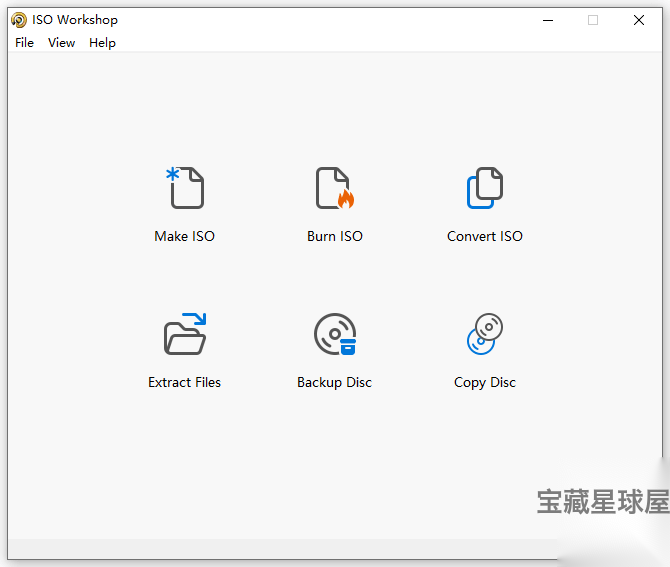
Task: Select the Burn ISO label
Action: pos(335,236)
